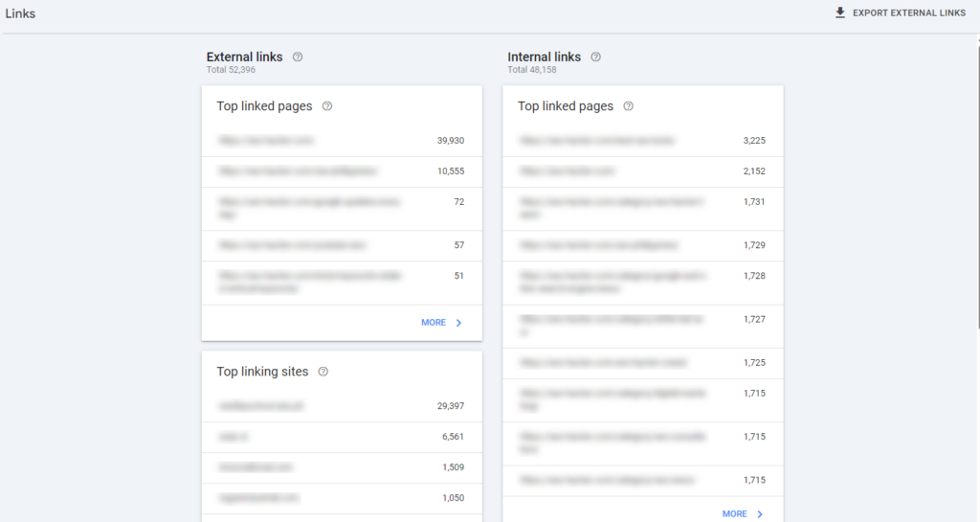Click MORE under external Top linked pages
Image resolution: width=980 pixels, height=522 pixels.
click(434, 323)
